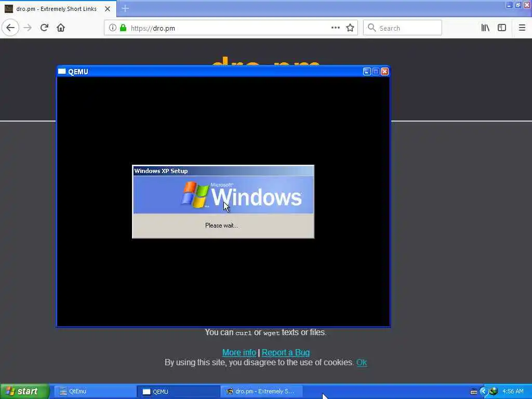Restore down the Firefox window
The height and width of the screenshot is (399, 532).
click(x=518, y=5)
